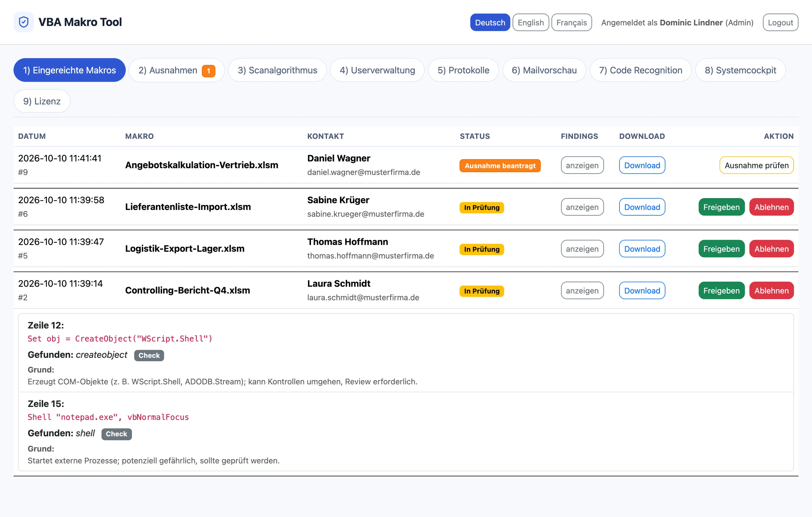Click the shield logo icon
Viewport: 812px width, 517px height.
(x=23, y=22)
